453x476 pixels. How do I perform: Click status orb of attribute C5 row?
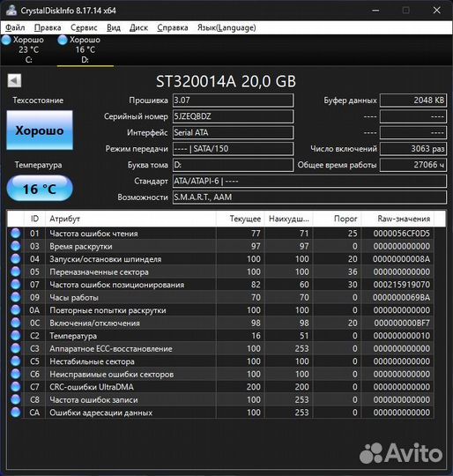16,361
